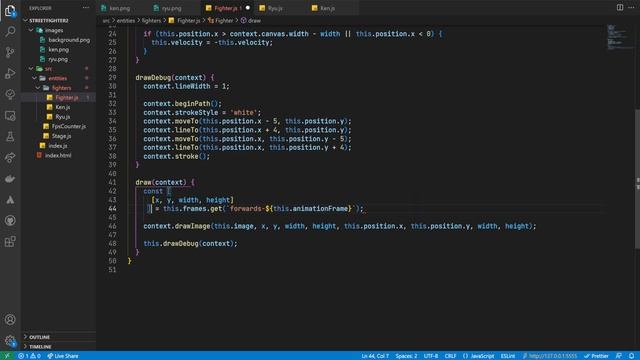640x360 pixels.
Task: Change CRLF end of line sequence
Action: click(450, 356)
